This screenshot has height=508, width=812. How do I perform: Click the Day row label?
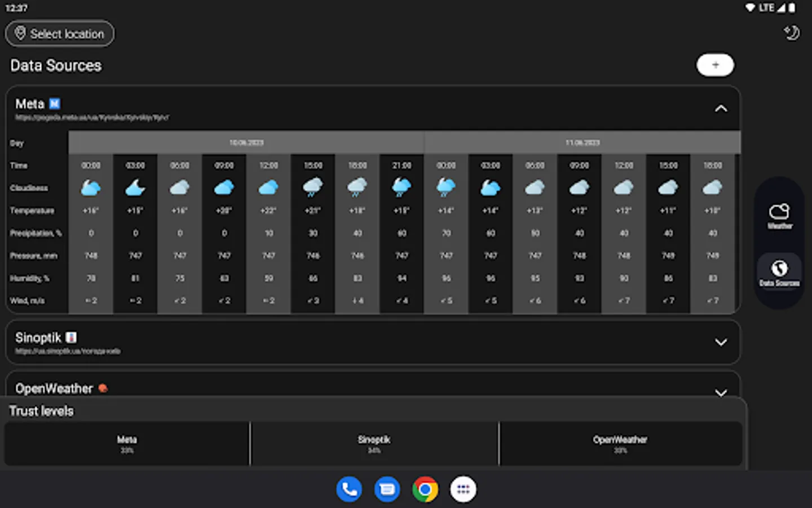(17, 143)
